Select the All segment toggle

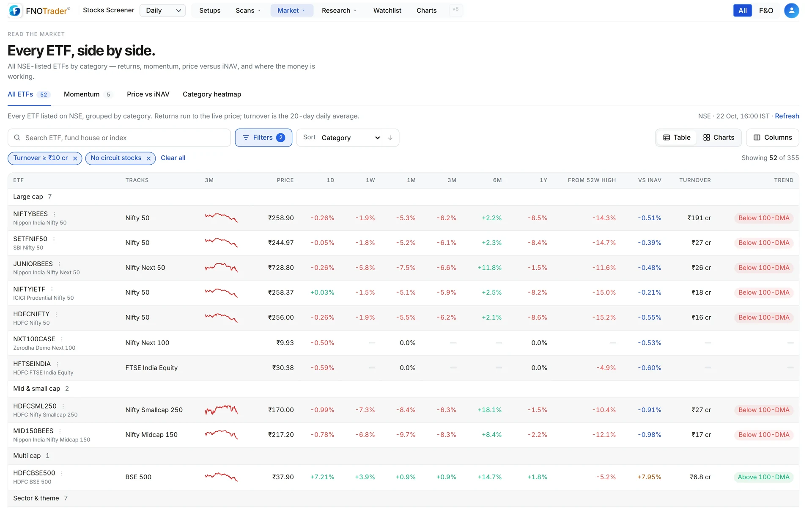[742, 11]
